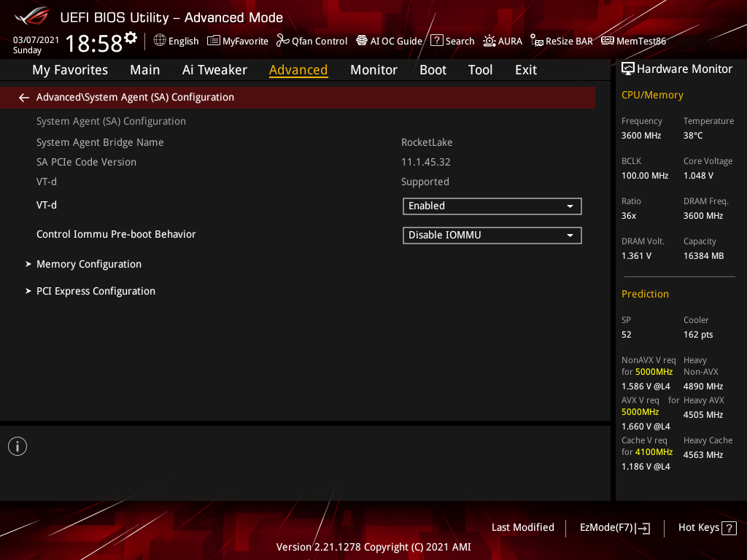Click the Search question-mark icon
747x560 pixels.
click(436, 41)
